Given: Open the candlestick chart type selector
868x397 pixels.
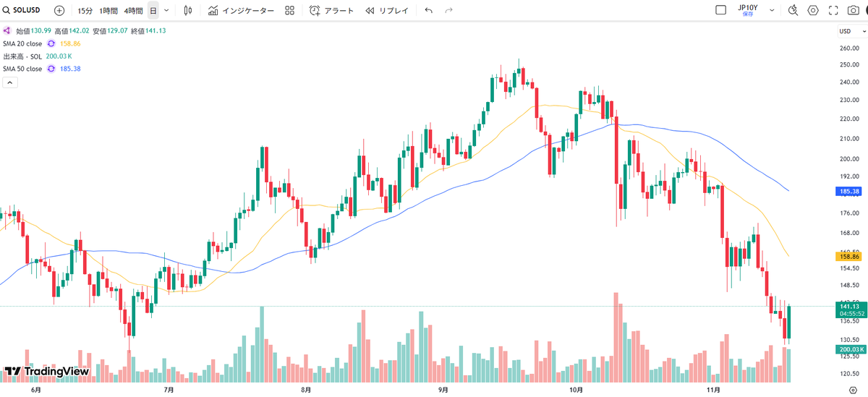Looking at the screenshot, I should pos(188,11).
